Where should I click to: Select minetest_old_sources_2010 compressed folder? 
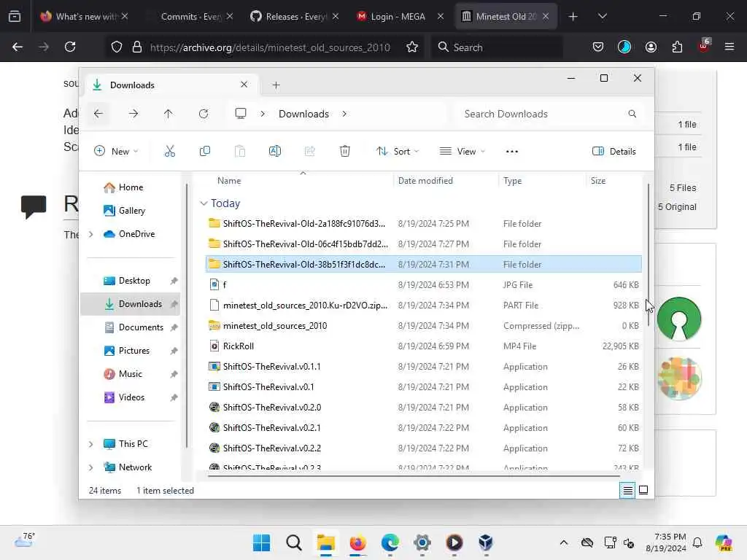pyautogui.click(x=424, y=326)
